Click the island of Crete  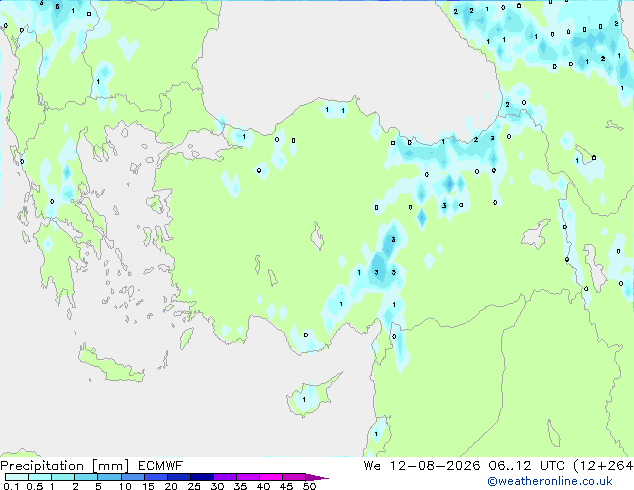coord(109,364)
